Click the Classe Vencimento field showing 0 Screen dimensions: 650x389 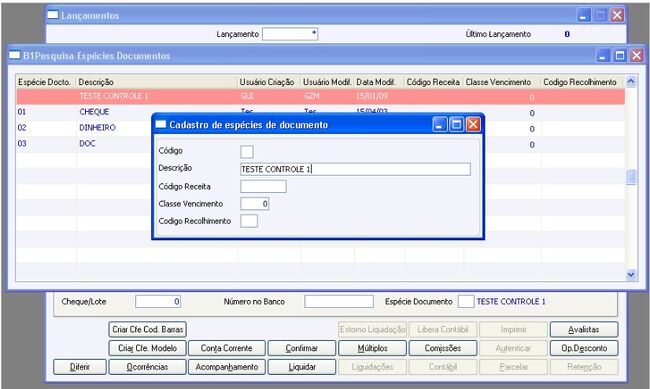(x=255, y=204)
